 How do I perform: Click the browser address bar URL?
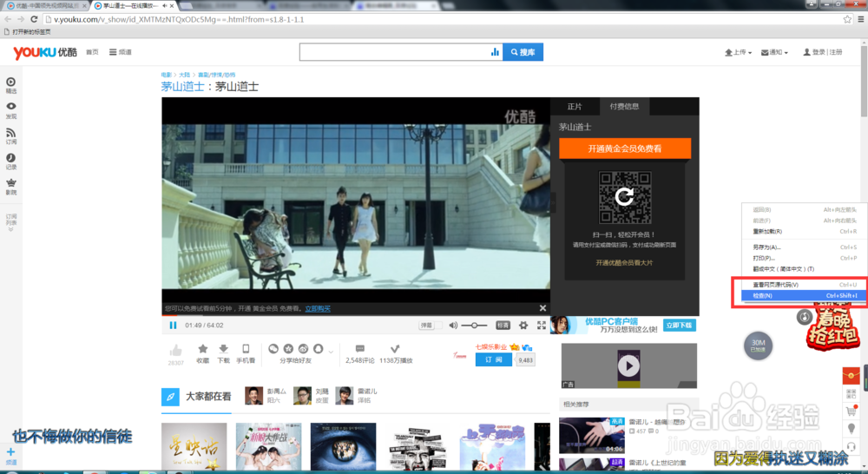(x=179, y=19)
